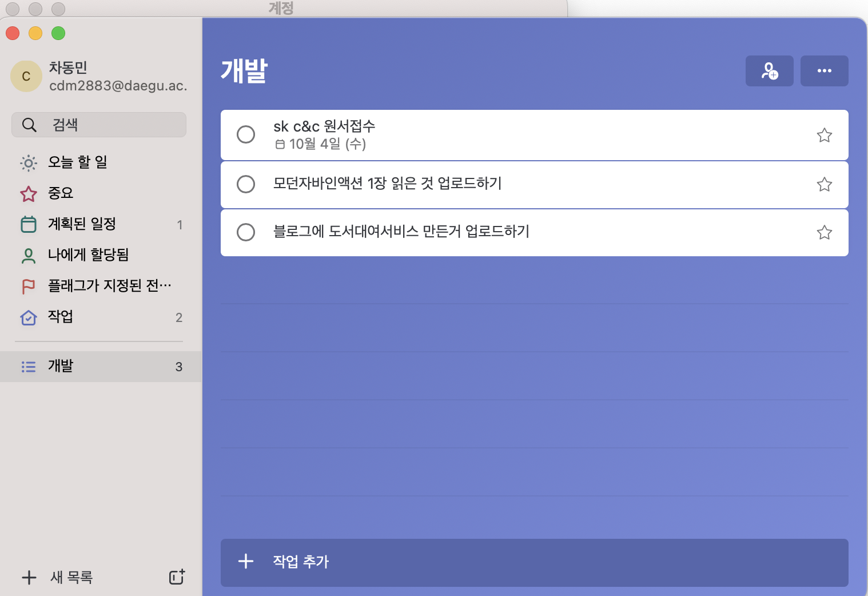Check off '블로그에 도서대여서비스' task circle
Viewport: 868px width, 596px height.
point(246,232)
